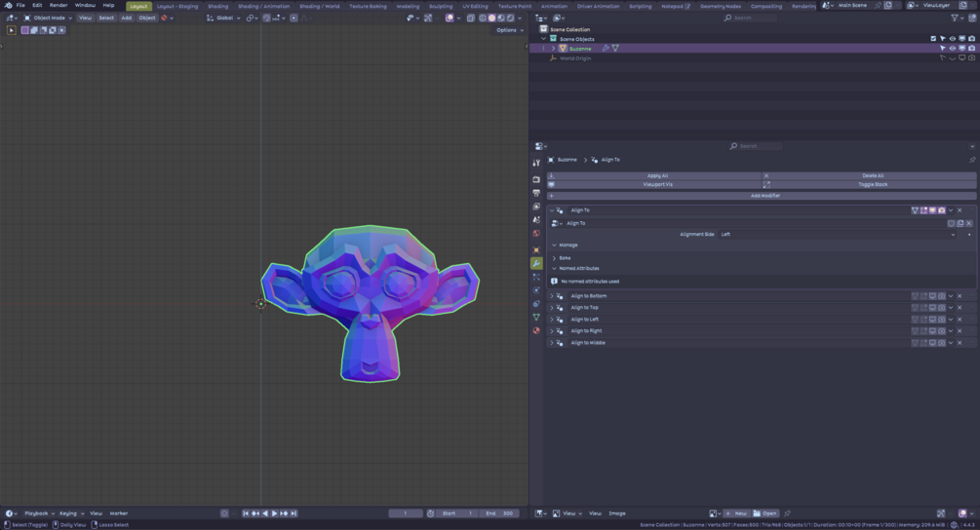The image size is (980, 530).
Task: Click the Viewport Vis button
Action: (654, 185)
